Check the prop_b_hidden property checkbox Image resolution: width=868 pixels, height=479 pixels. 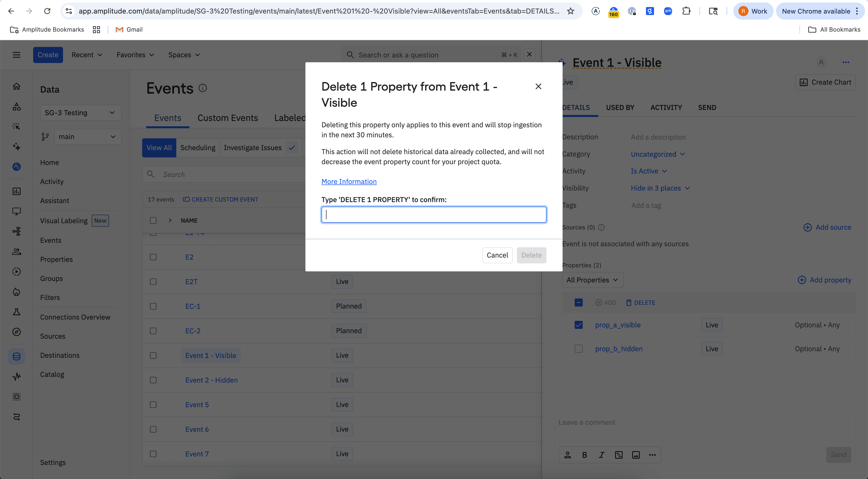click(x=579, y=349)
